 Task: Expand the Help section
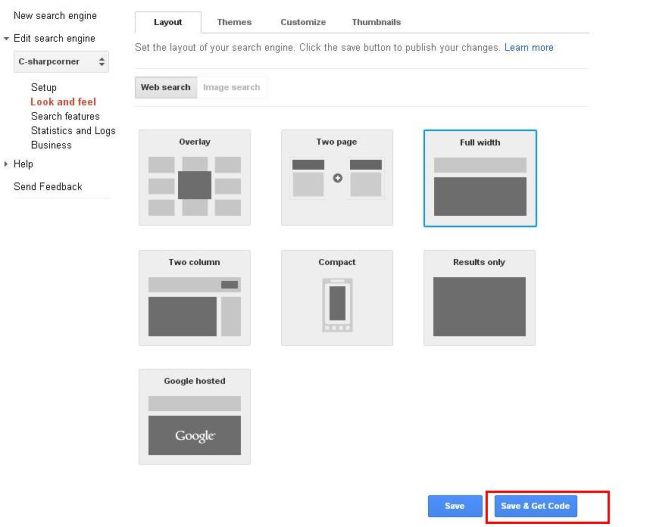coord(6,164)
